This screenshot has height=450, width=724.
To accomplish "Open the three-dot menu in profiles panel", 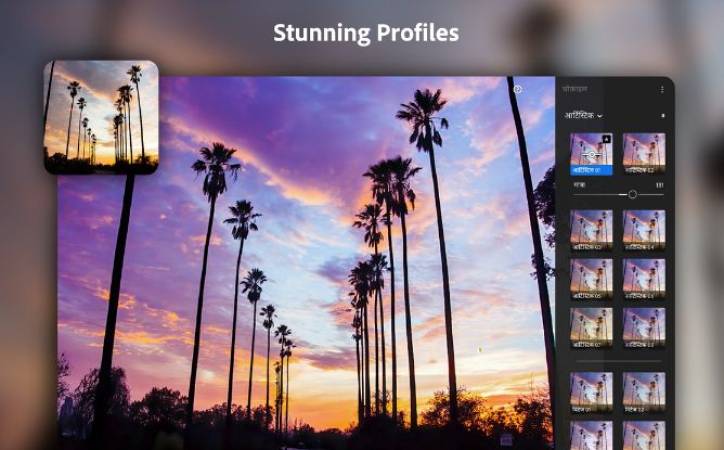I will 662,90.
